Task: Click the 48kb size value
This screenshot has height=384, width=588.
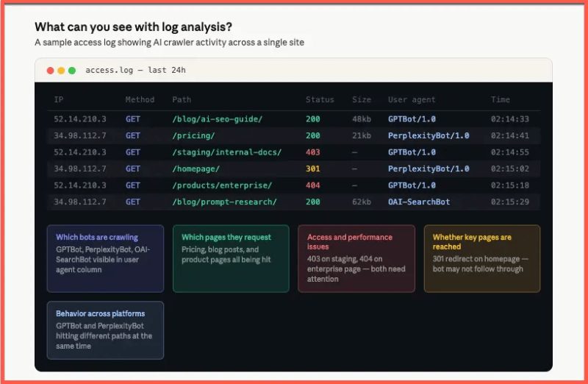Action: point(362,119)
